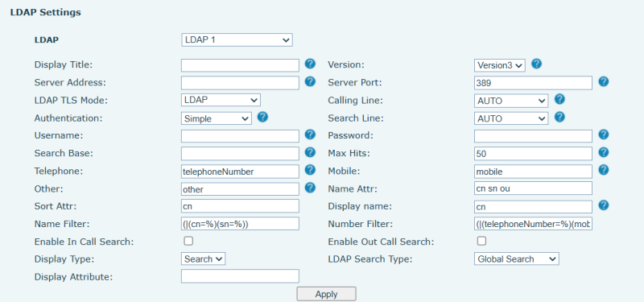This screenshot has width=644, height=302.
Task: Enable Out Call Search checkbox
Action: pyautogui.click(x=481, y=241)
